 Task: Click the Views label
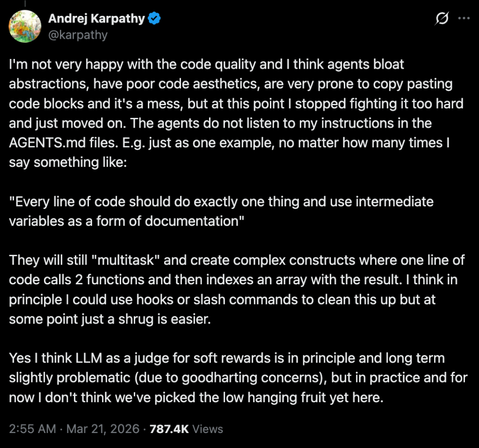208,428
